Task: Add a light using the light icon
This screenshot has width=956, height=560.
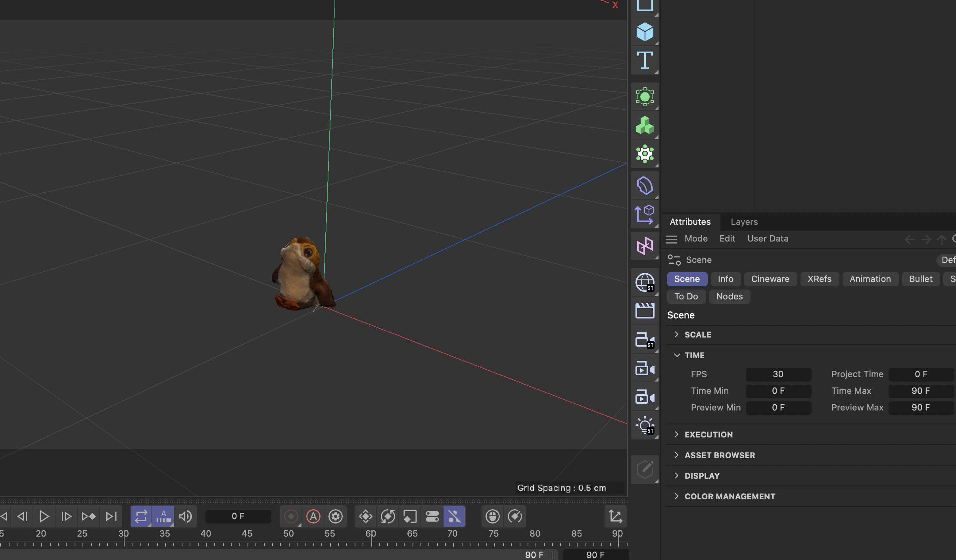Action: coord(644,425)
